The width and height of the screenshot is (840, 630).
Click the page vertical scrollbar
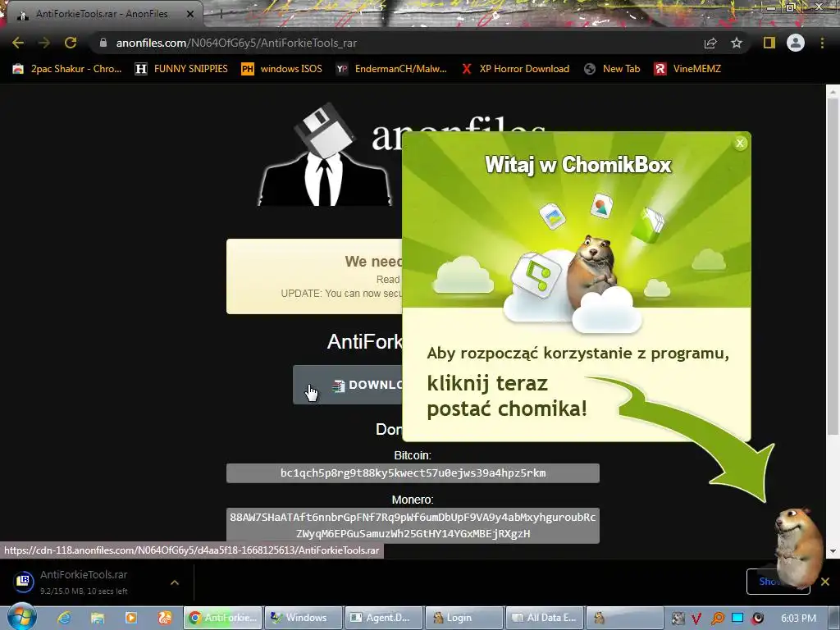(833, 265)
